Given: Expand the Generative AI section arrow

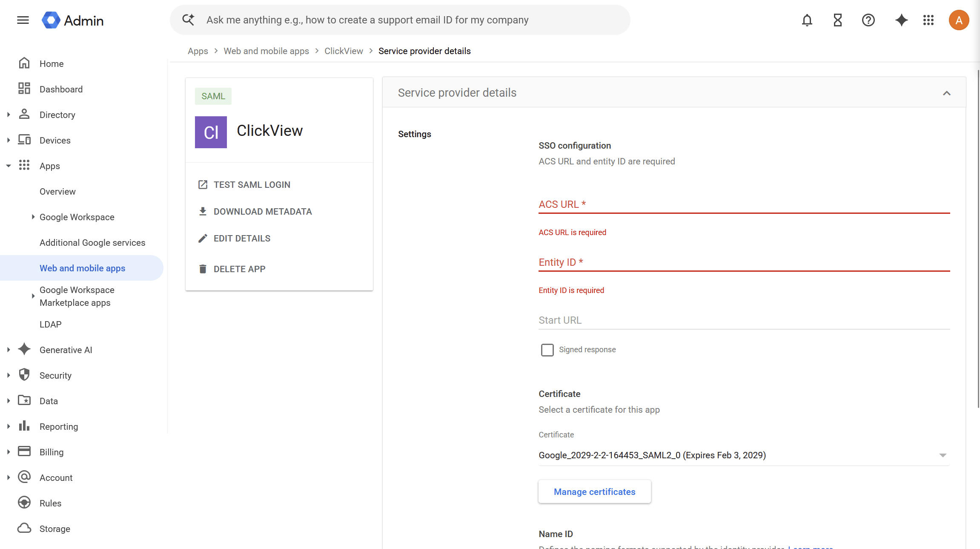Looking at the screenshot, I should point(9,350).
